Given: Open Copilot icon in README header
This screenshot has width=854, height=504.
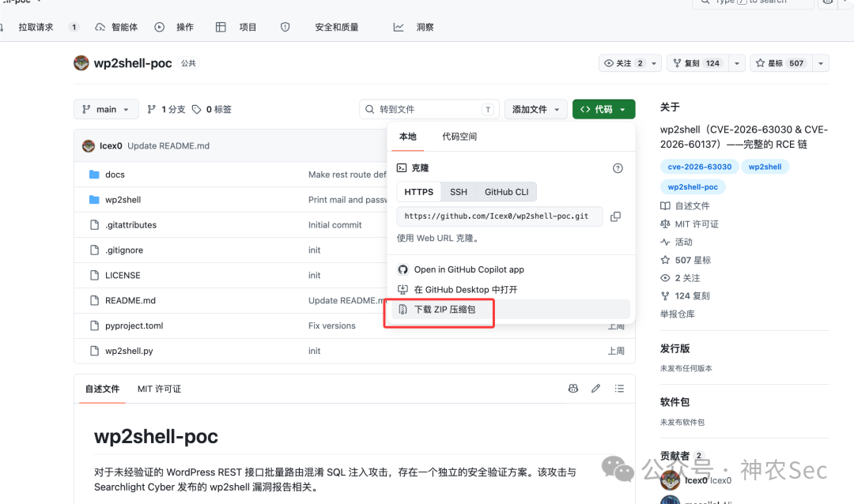Looking at the screenshot, I should coord(573,389).
